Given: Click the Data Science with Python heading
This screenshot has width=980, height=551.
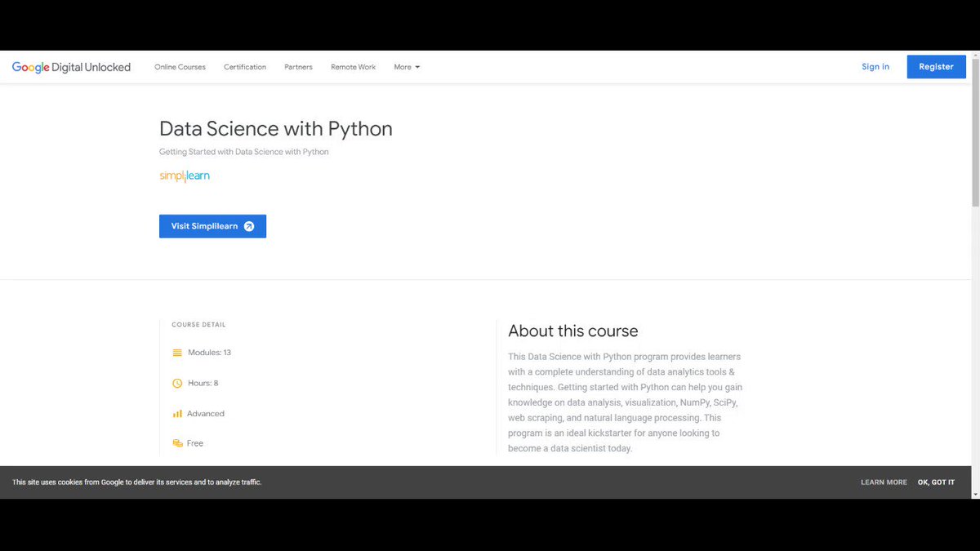Looking at the screenshot, I should [276, 128].
